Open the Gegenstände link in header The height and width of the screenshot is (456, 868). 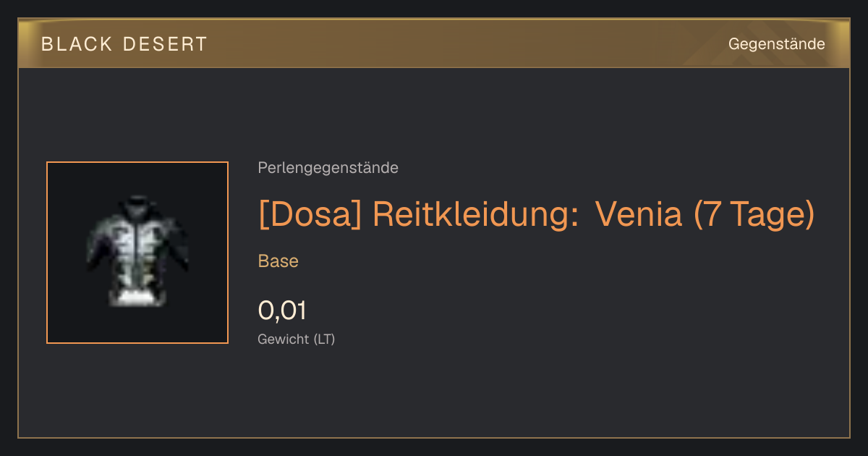pos(776,44)
